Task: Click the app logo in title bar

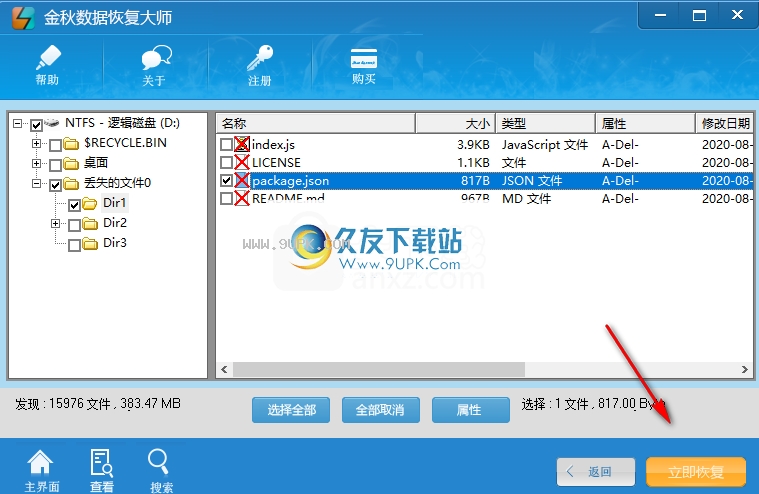Action: 23,18
